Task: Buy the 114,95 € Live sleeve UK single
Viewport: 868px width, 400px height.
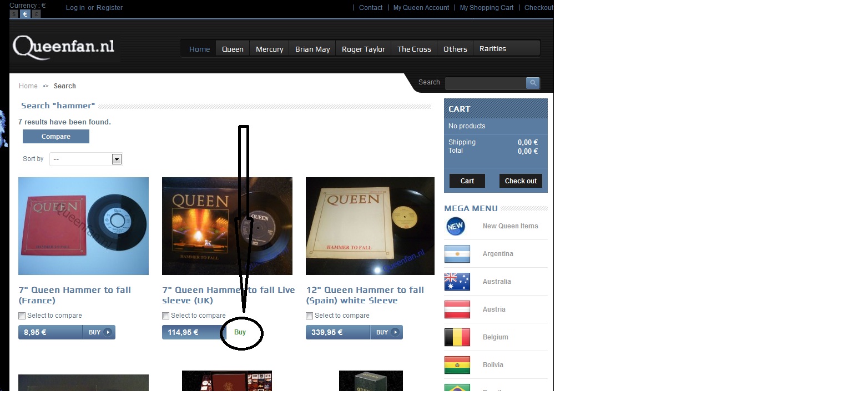Action: (x=240, y=332)
